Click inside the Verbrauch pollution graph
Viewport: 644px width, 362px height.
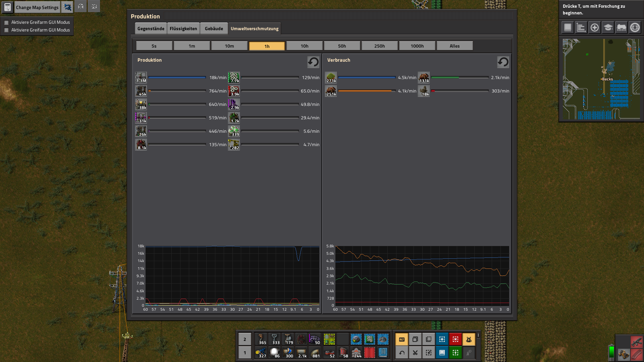click(x=422, y=276)
